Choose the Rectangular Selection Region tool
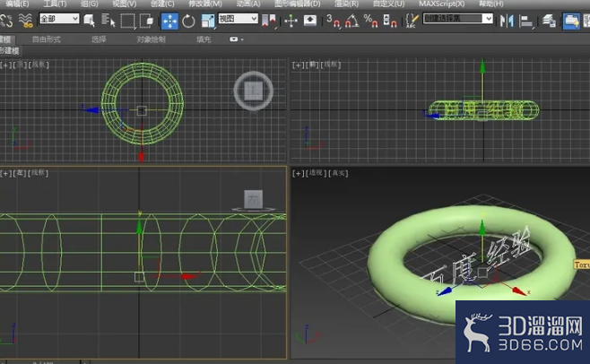Screen dimensions: 590x364 [127, 21]
